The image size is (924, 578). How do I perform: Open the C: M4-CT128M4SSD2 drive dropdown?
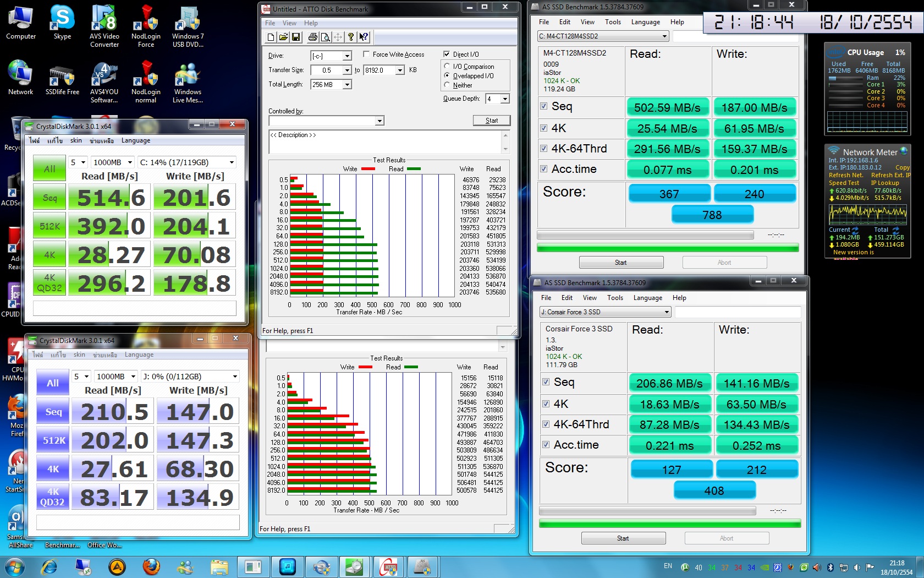[x=603, y=36]
